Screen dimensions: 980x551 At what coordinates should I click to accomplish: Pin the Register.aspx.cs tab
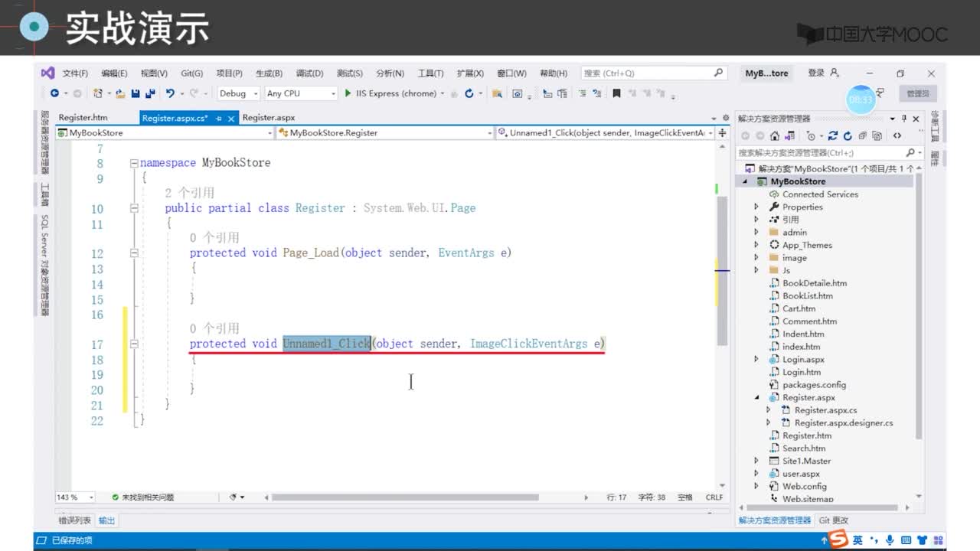(x=218, y=118)
